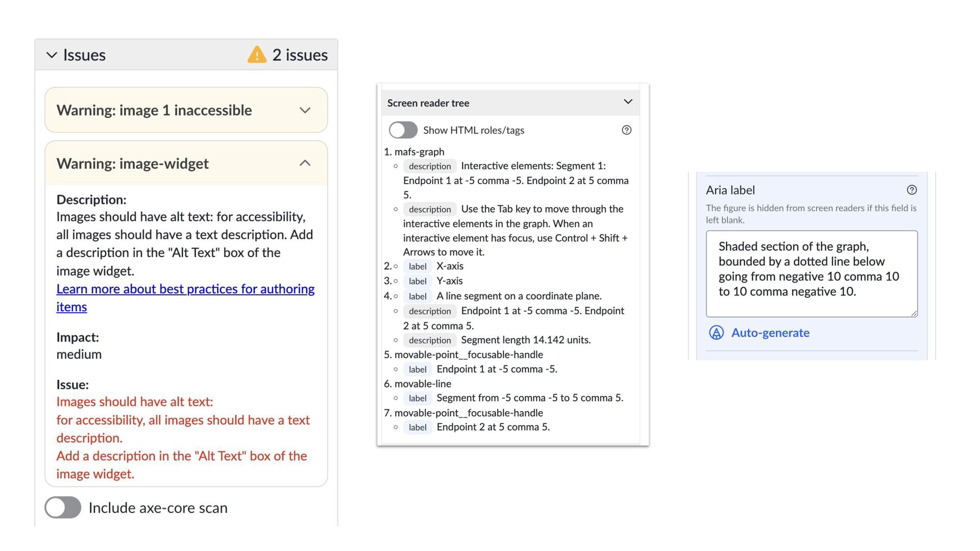Click the movable-line tree entry
This screenshot has width=980, height=551.
(x=423, y=384)
